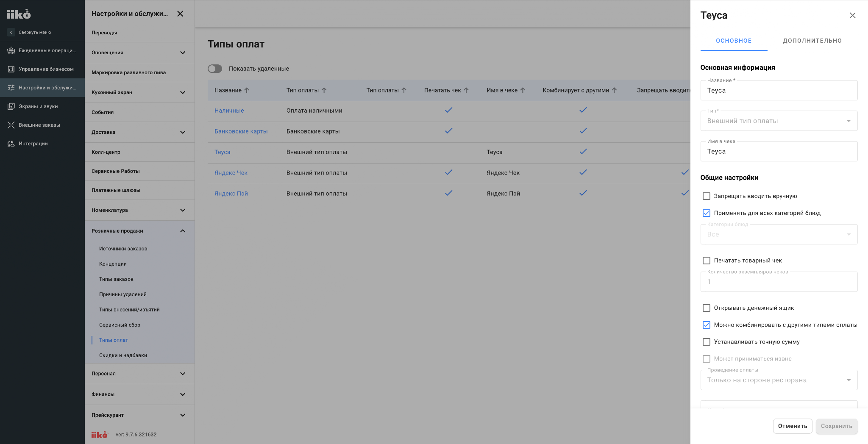868x444 pixels.
Task: Expand the Доставка section
Action: coord(183,132)
